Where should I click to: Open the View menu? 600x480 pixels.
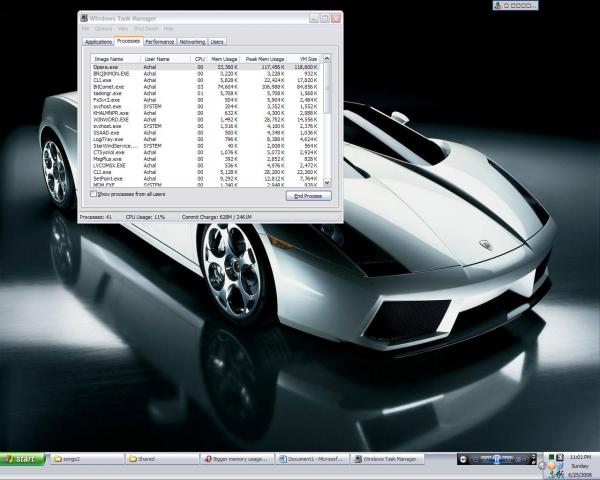coord(123,29)
